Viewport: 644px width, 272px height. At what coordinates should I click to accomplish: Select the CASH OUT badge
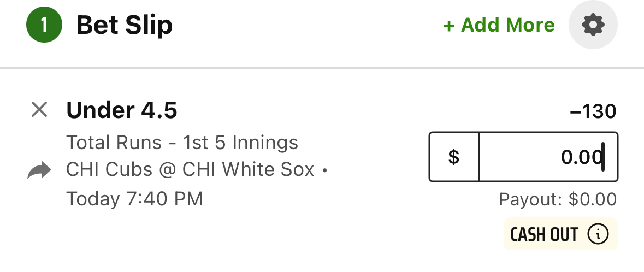click(560, 234)
